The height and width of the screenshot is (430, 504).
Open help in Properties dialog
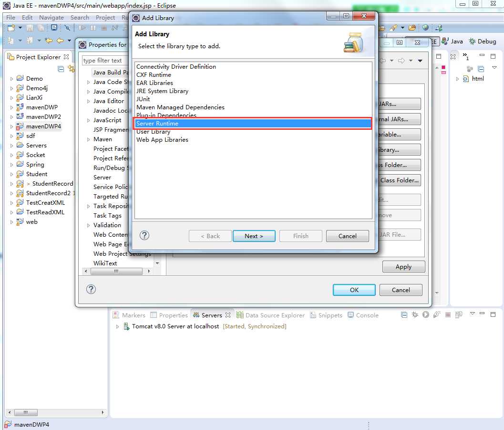(91, 289)
